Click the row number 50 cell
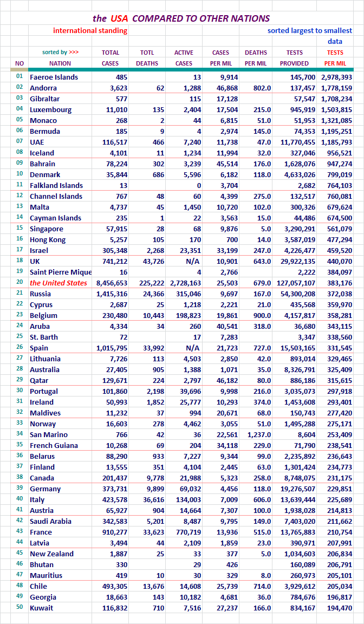The image size is (364, 624). [x=19, y=608]
